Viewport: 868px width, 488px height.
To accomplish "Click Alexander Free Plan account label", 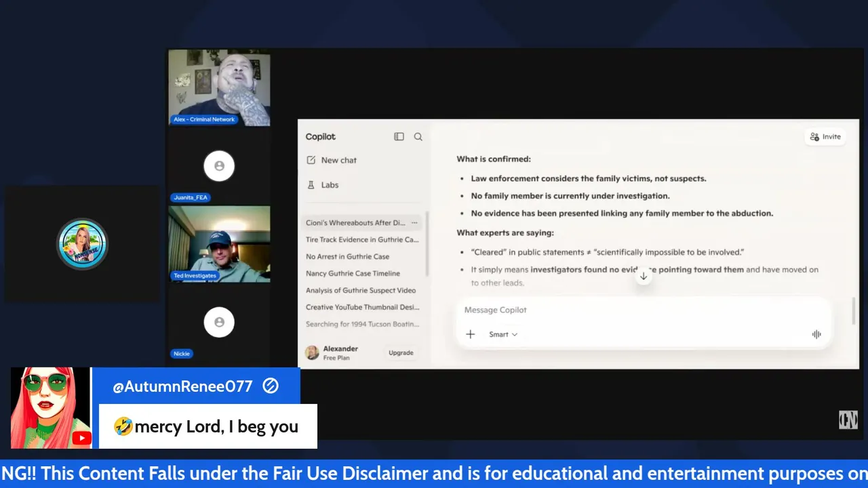I will click(x=340, y=352).
